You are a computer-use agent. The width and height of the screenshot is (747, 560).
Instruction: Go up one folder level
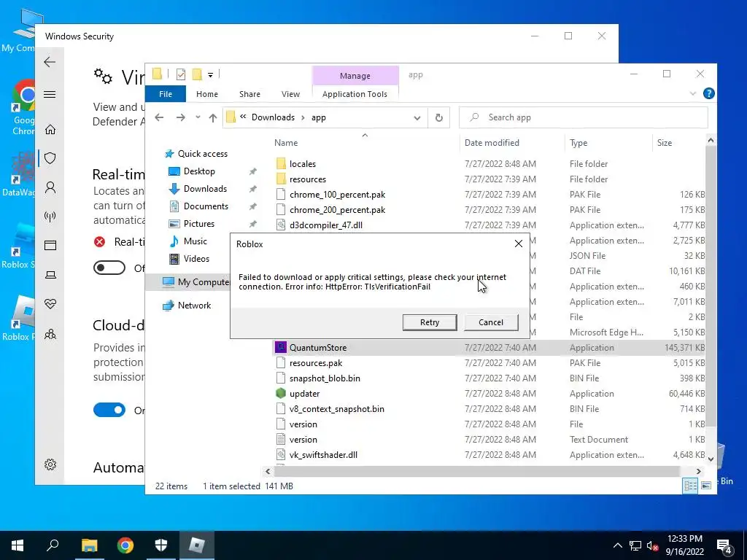click(212, 117)
